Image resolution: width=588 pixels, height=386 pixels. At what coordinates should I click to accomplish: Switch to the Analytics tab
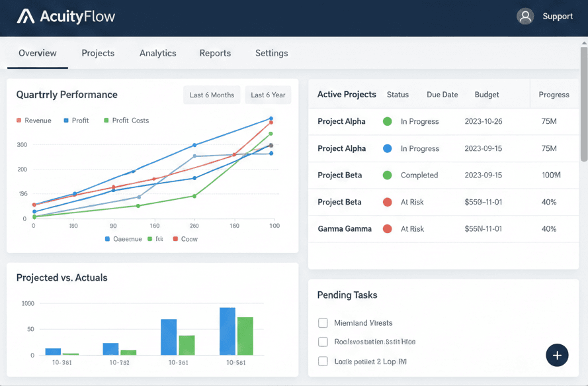(157, 54)
